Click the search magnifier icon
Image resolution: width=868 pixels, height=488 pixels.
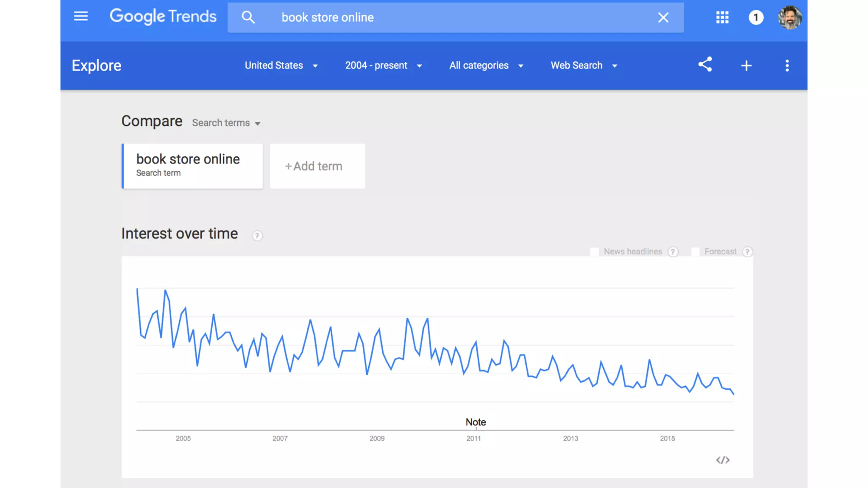248,17
